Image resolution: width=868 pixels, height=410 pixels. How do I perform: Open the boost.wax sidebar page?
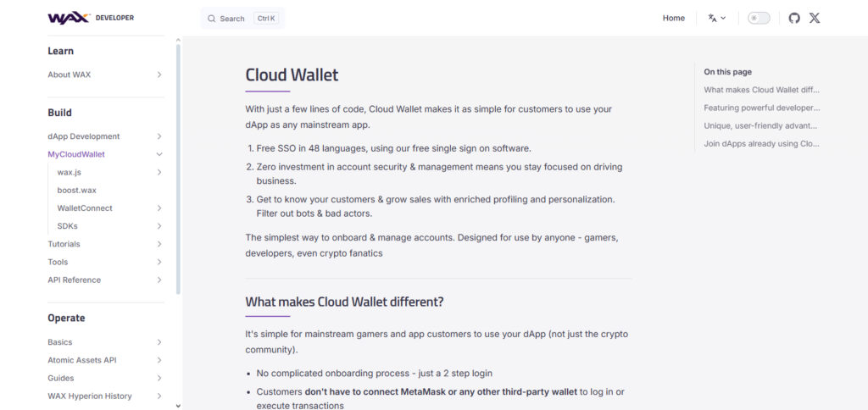click(77, 191)
